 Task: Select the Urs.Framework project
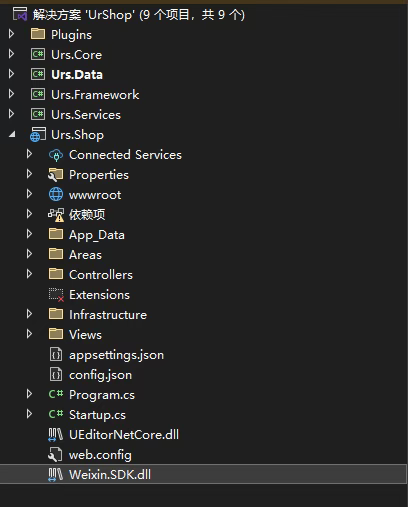coord(95,95)
